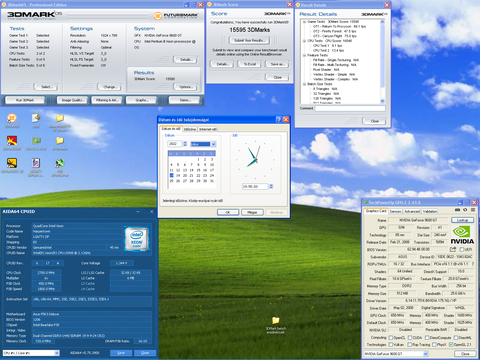This screenshot has width=480, height=360.
Task: Toggle the PhysX checkbox in GPU-Z
Action: [x=434, y=344]
